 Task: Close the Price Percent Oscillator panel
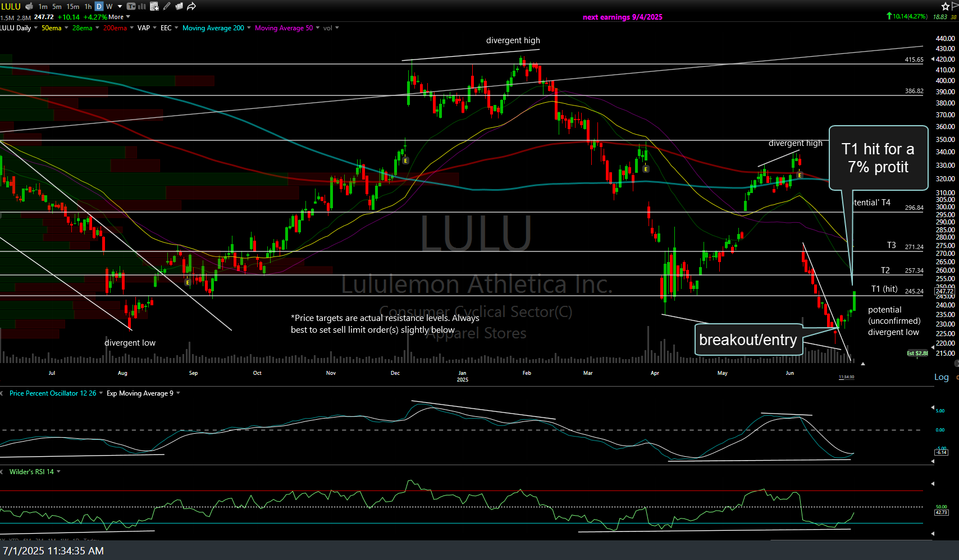coord(2,393)
